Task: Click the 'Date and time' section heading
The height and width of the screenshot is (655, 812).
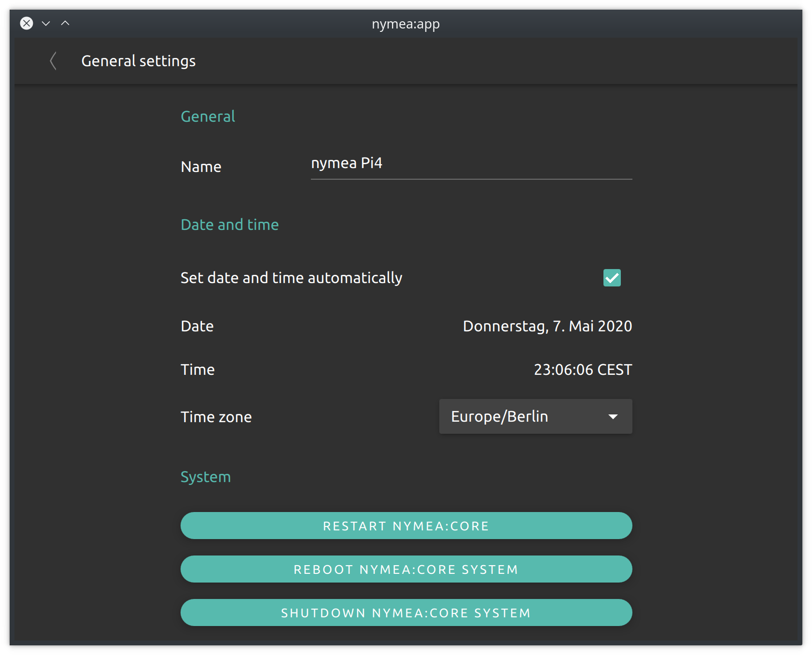Action: click(x=230, y=225)
